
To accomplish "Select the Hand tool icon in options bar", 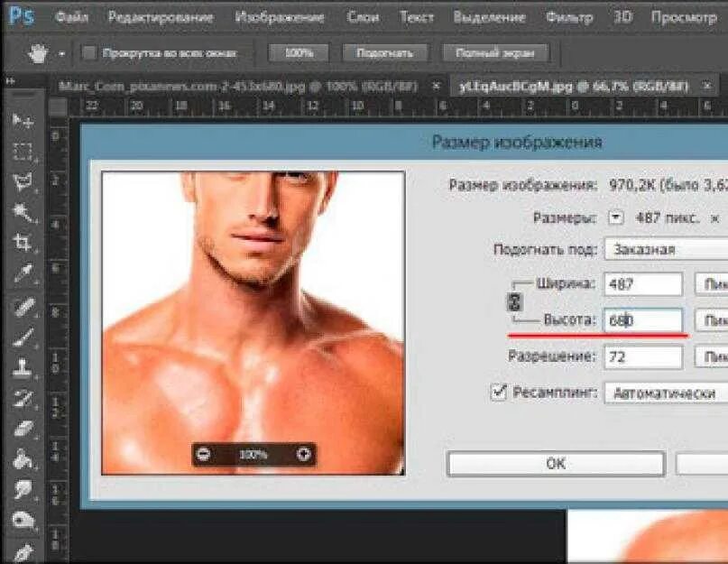I will (x=38, y=53).
